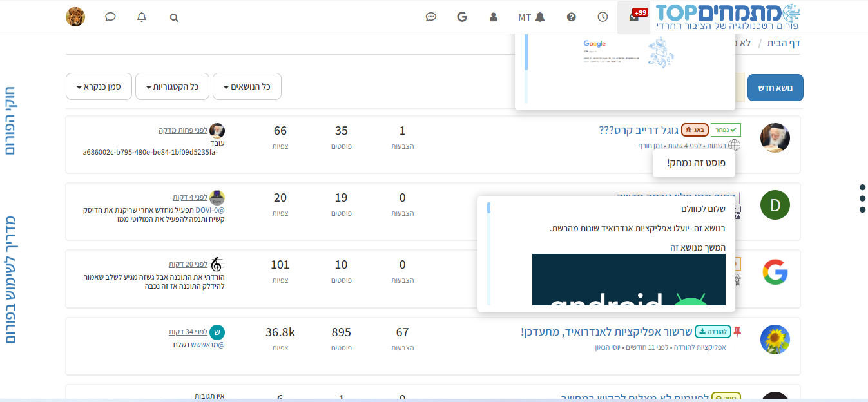Open the מדריך לשימוש בפורום side tab
This screenshot has width=868, height=402.
click(10, 280)
